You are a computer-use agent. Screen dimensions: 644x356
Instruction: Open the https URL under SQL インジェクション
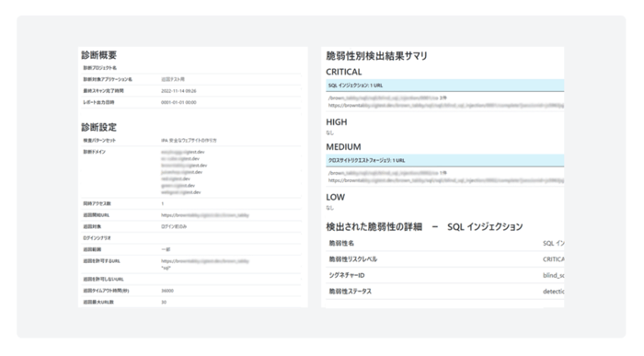446,106
